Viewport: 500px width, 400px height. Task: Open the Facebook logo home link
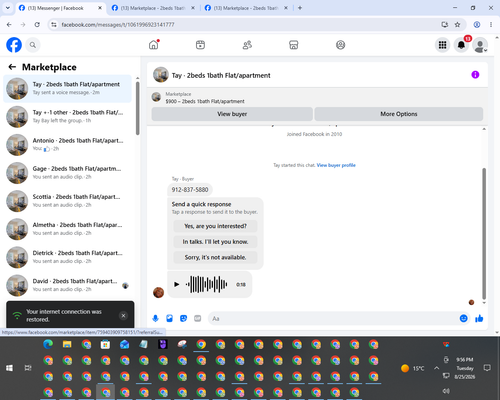(x=14, y=45)
